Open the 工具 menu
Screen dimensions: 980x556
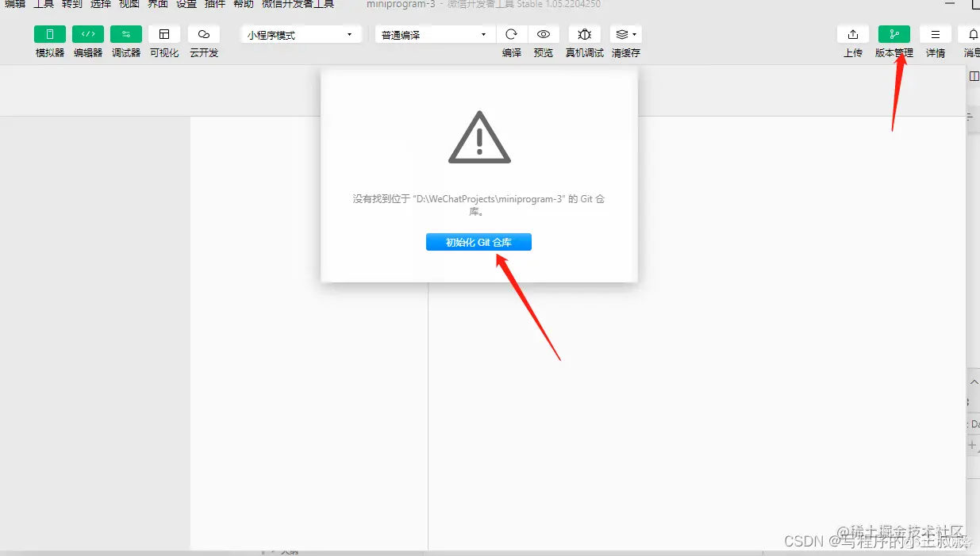[x=44, y=4]
